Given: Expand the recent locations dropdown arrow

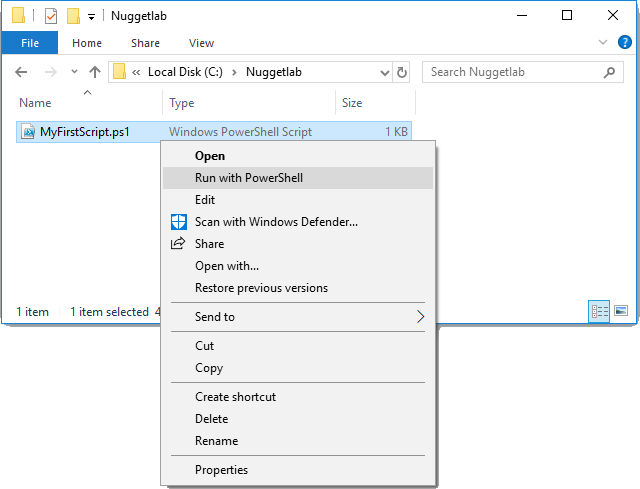Looking at the screenshot, I should [74, 72].
